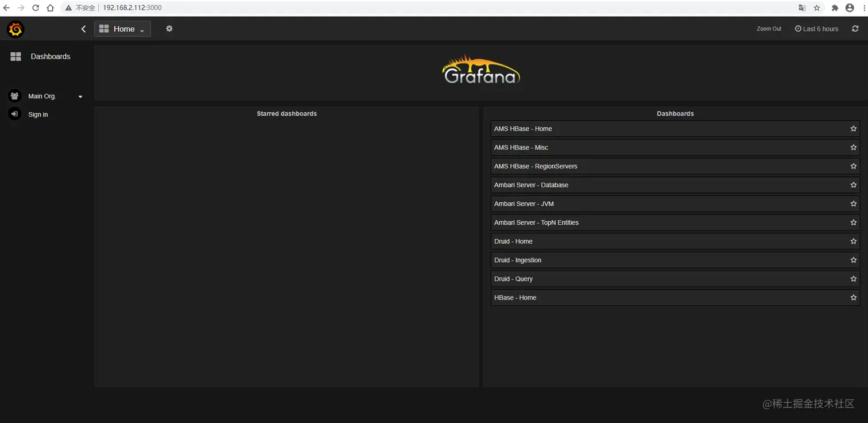Open the Last 6 hours time picker
Image resolution: width=868 pixels, height=423 pixels.
816,29
